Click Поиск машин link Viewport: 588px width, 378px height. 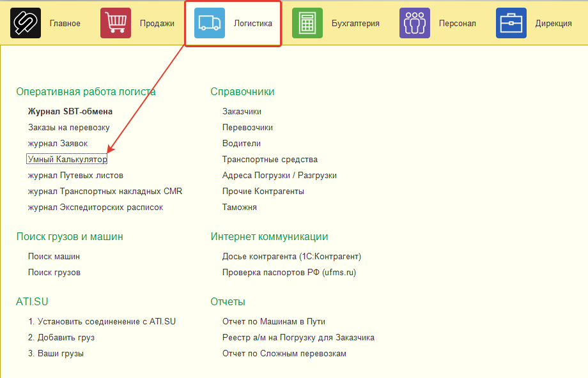pyautogui.click(x=54, y=256)
